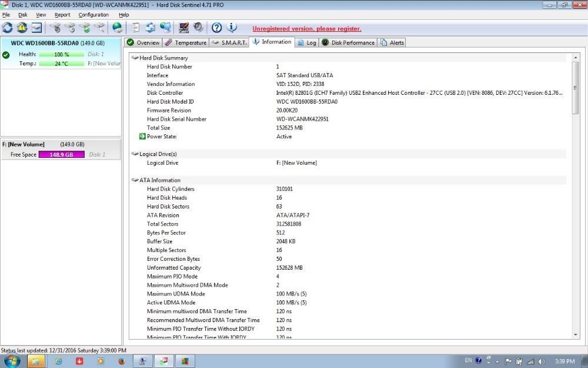The width and height of the screenshot is (588, 368).
Task: Open the Overview tab
Action: [143, 42]
